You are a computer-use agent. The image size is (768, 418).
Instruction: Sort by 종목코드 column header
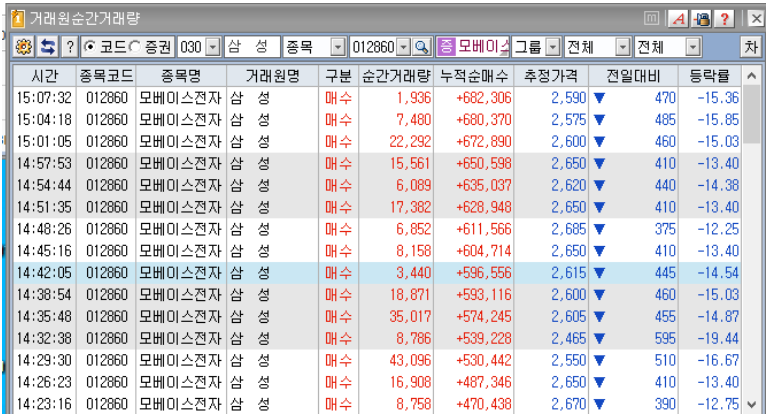pyautogui.click(x=106, y=75)
